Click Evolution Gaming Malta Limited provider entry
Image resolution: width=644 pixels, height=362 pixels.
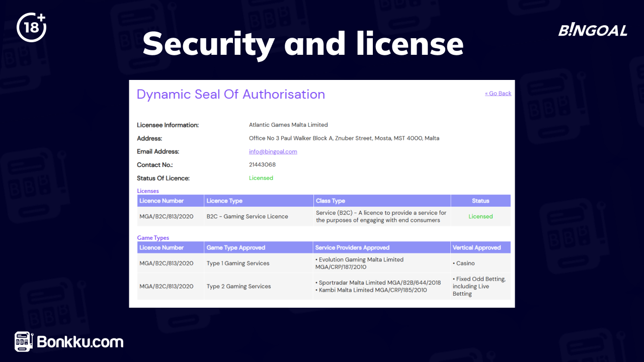point(359,263)
